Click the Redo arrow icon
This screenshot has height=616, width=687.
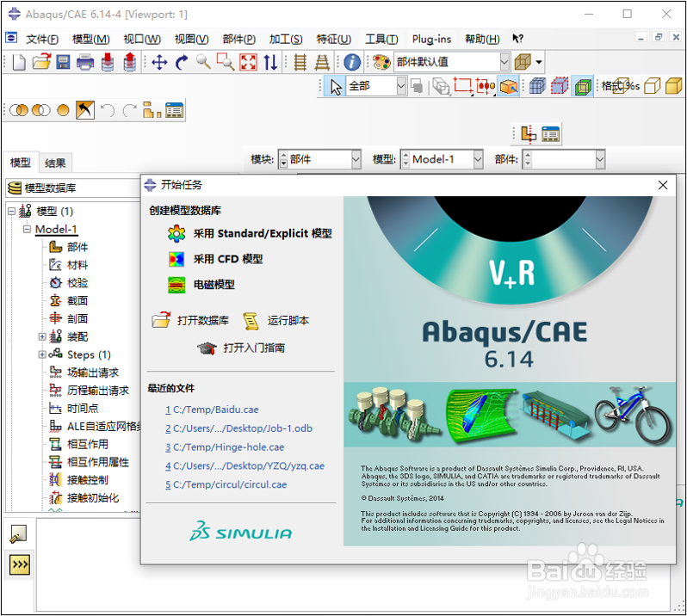tap(130, 110)
